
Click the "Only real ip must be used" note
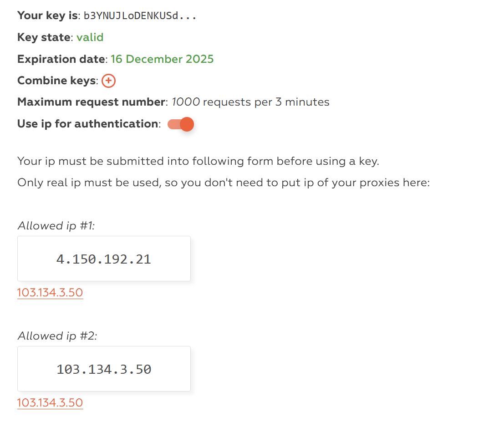(x=223, y=183)
